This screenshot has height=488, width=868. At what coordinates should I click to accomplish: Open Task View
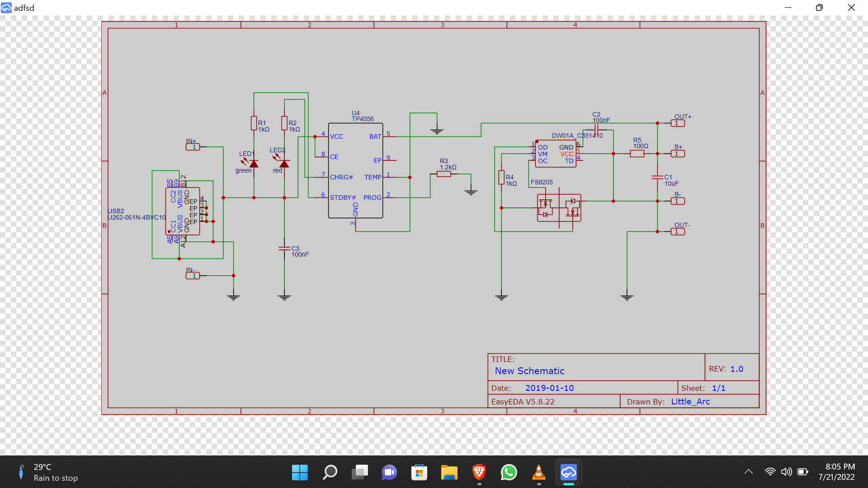click(359, 472)
